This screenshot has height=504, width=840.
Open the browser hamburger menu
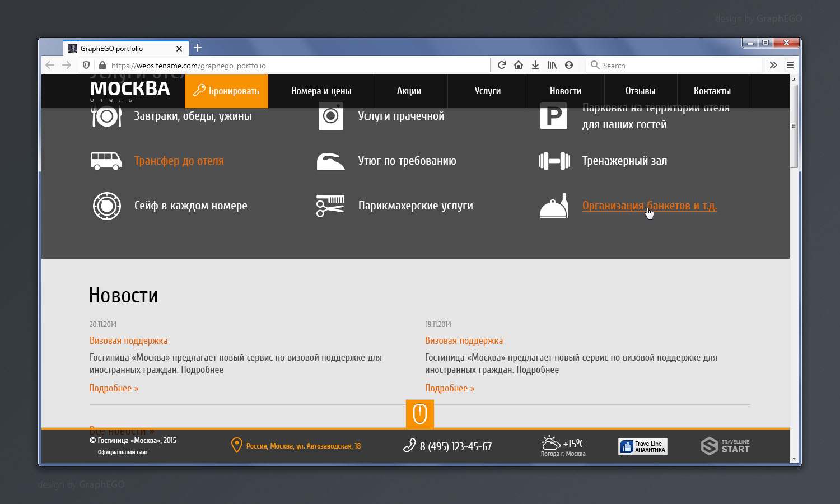790,65
